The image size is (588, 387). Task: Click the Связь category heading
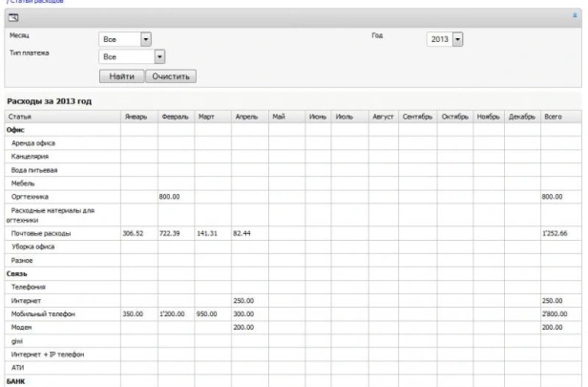tap(19, 273)
